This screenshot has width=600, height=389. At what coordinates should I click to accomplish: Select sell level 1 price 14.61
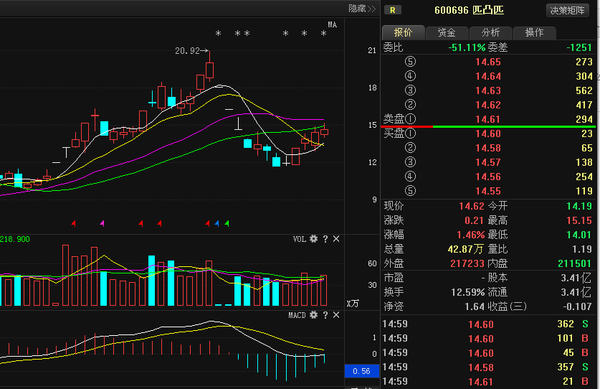(x=488, y=119)
